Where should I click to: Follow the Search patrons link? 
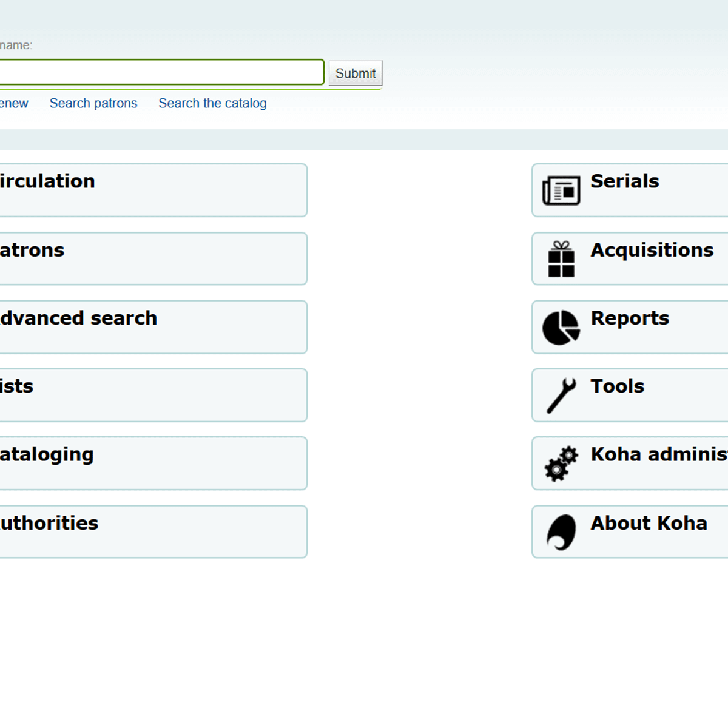click(93, 103)
